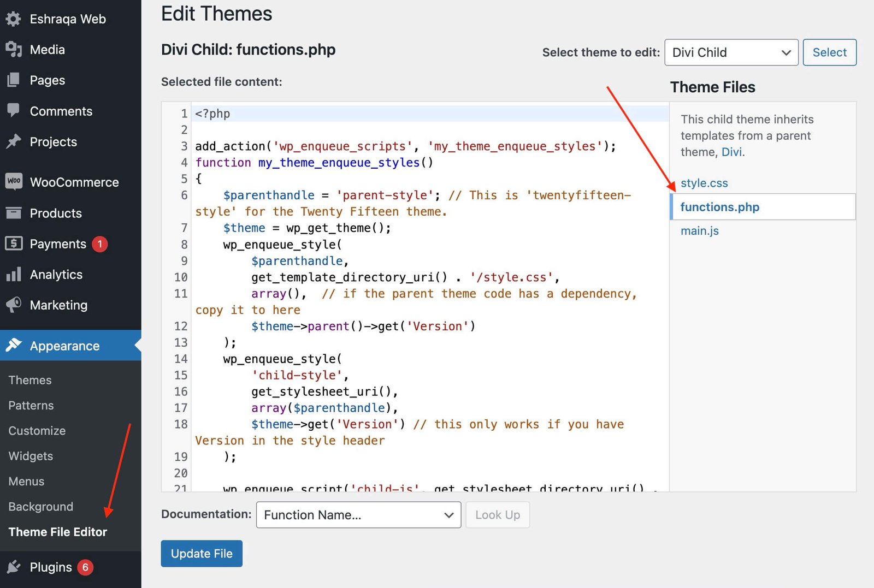Click the Comments speech bubble icon
Viewport: 874px width, 588px height.
coord(14,111)
